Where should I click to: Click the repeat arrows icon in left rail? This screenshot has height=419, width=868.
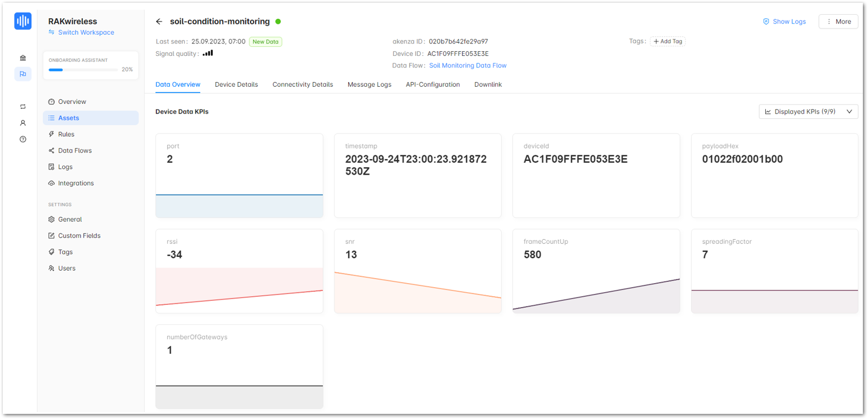(23, 106)
